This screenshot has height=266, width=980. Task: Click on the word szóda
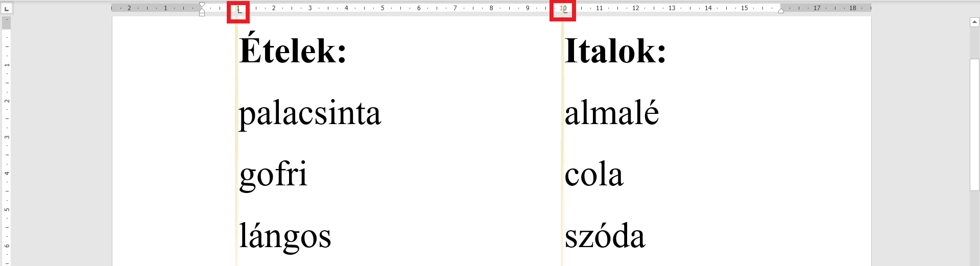[x=605, y=237]
